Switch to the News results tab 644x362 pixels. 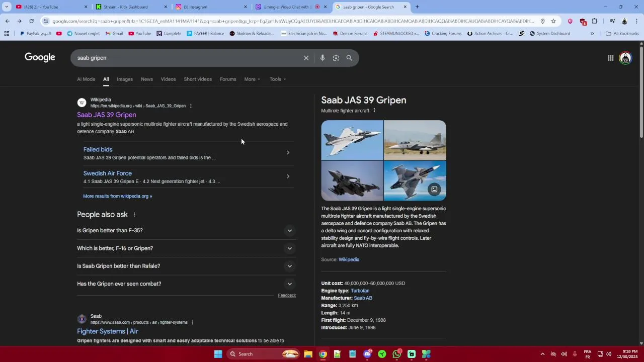pyautogui.click(x=147, y=79)
